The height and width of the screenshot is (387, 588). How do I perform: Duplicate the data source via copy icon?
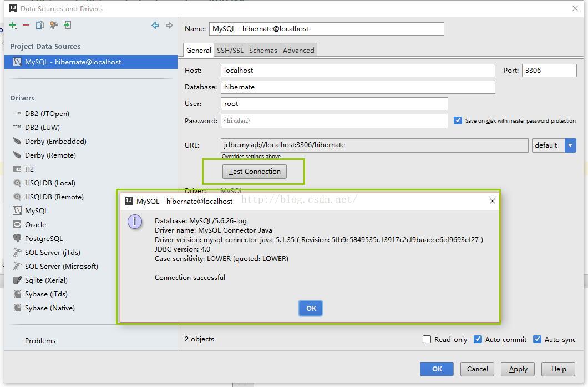[x=39, y=25]
